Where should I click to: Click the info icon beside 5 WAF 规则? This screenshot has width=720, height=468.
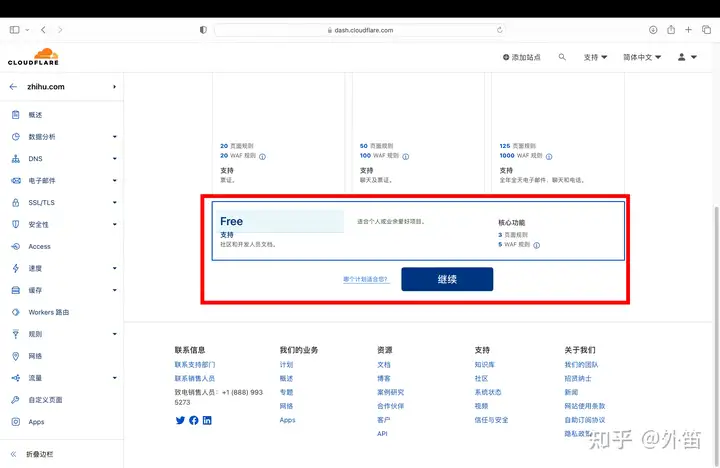[x=537, y=245]
